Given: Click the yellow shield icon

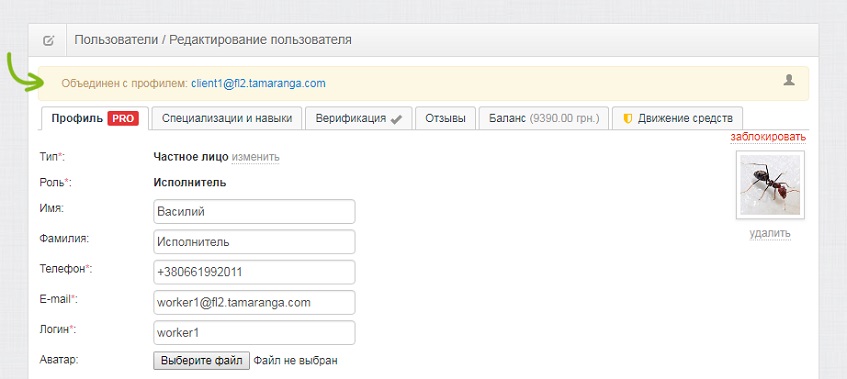Looking at the screenshot, I should pyautogui.click(x=627, y=119).
